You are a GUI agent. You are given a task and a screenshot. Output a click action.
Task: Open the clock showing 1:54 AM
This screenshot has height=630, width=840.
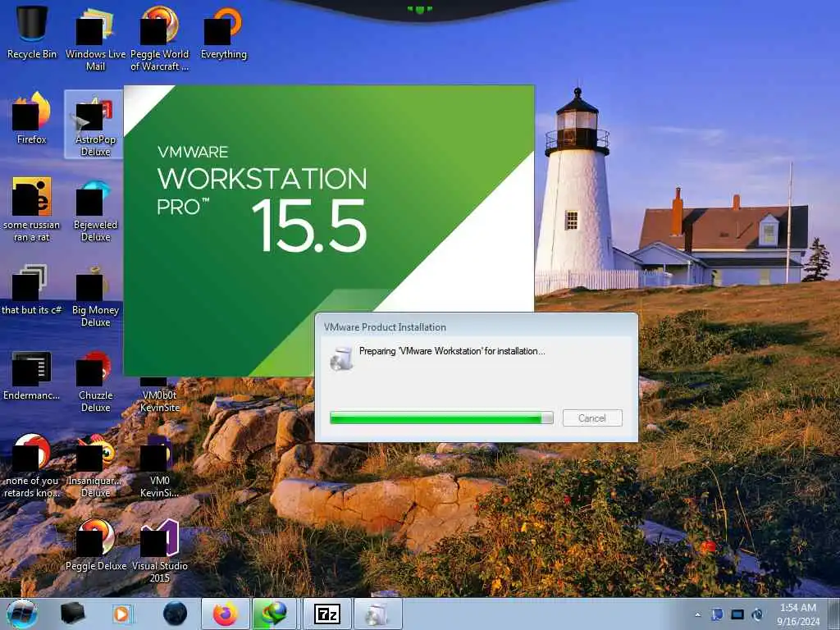(797, 614)
